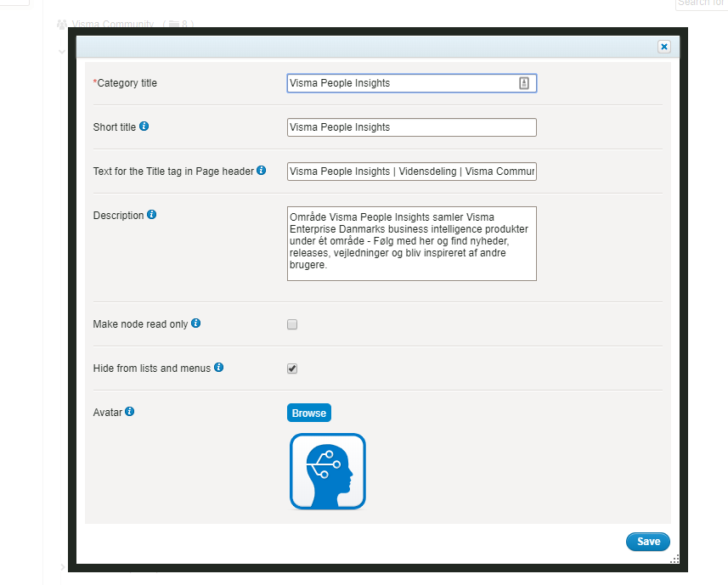Viewport: 728px width, 585px height.
Task: Click the info icon beside Short title
Action: (144, 127)
